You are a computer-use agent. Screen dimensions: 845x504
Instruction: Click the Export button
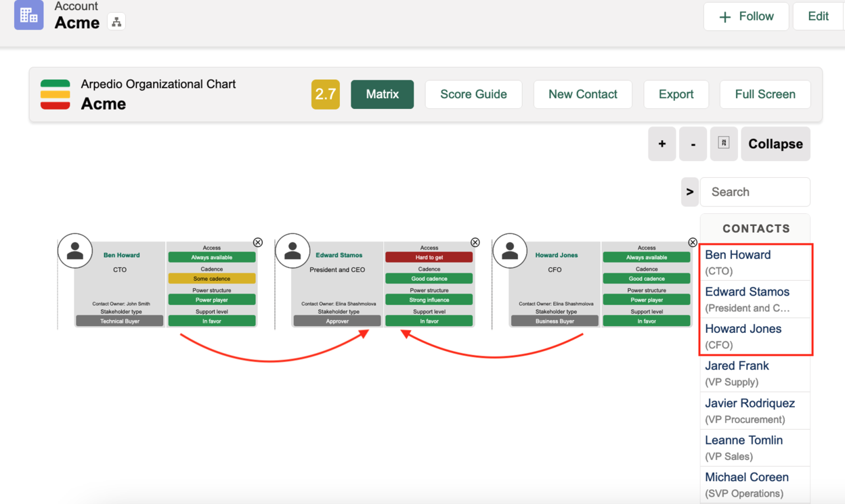[x=676, y=94]
